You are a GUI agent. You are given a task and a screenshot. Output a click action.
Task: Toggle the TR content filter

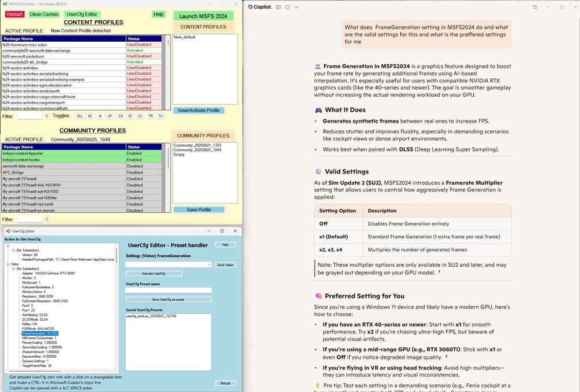click(x=150, y=115)
